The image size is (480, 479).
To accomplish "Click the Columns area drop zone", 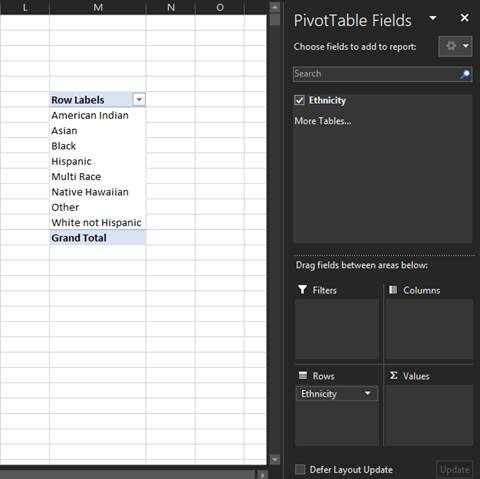I will [429, 329].
